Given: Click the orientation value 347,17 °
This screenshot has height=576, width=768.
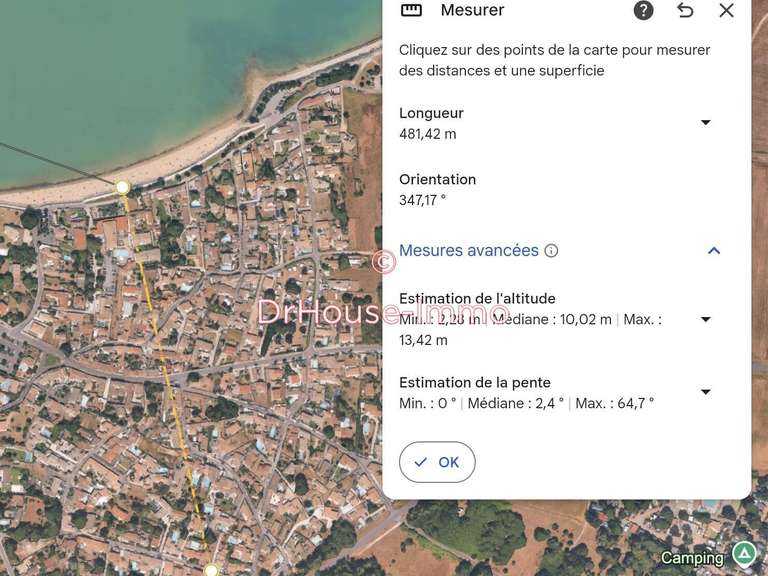Looking at the screenshot, I should pos(423,200).
